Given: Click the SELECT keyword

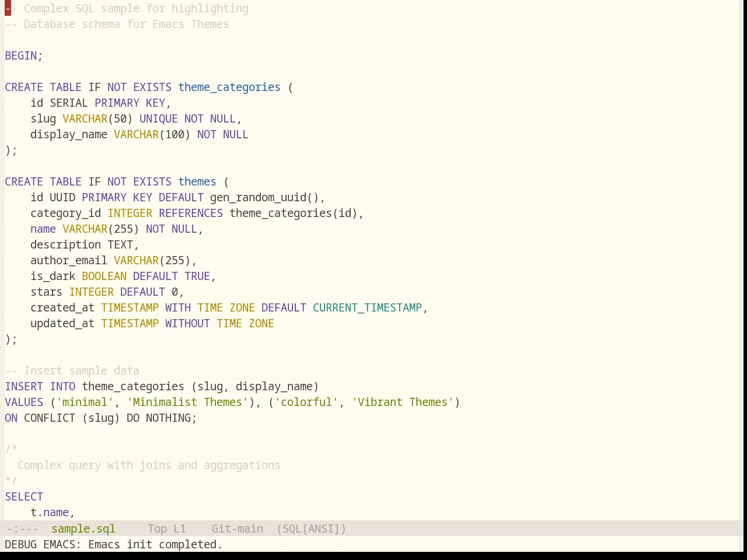Looking at the screenshot, I should point(24,496).
